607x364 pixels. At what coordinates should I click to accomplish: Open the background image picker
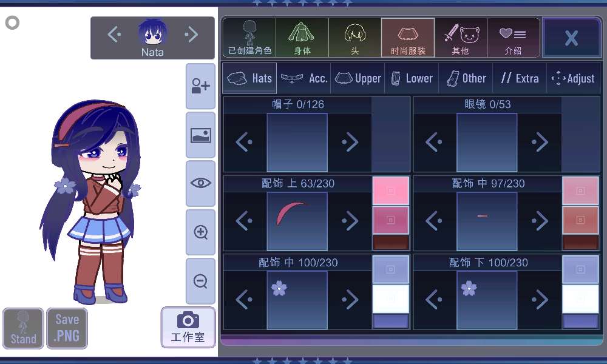point(200,135)
